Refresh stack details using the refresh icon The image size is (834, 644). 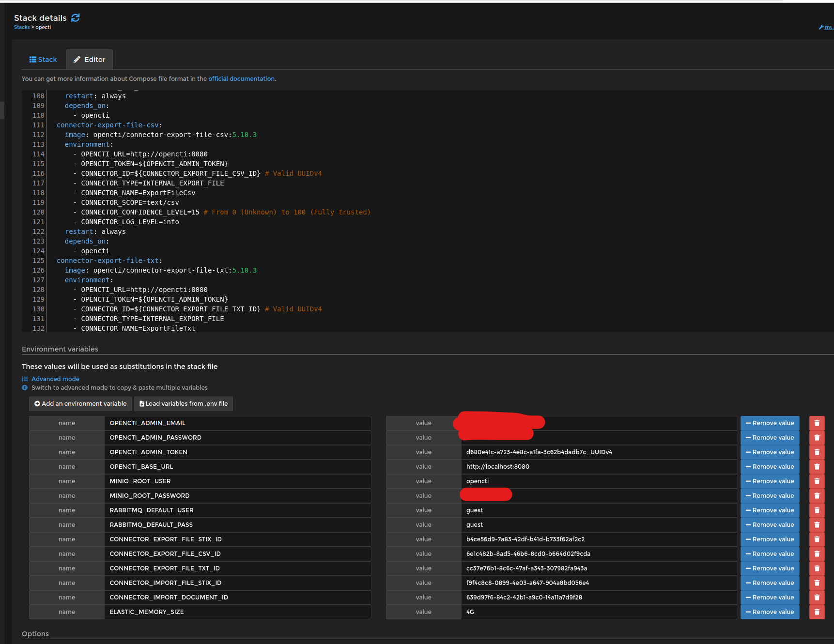pos(75,17)
